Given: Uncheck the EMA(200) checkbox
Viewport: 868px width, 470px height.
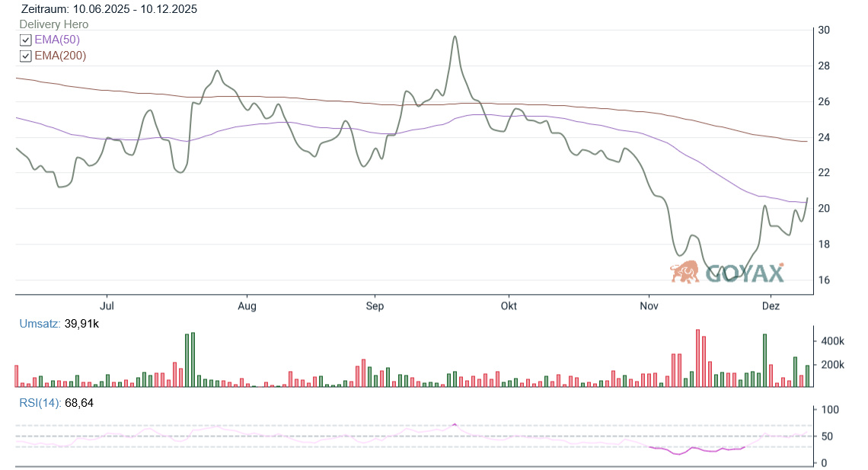Looking at the screenshot, I should click(25, 56).
